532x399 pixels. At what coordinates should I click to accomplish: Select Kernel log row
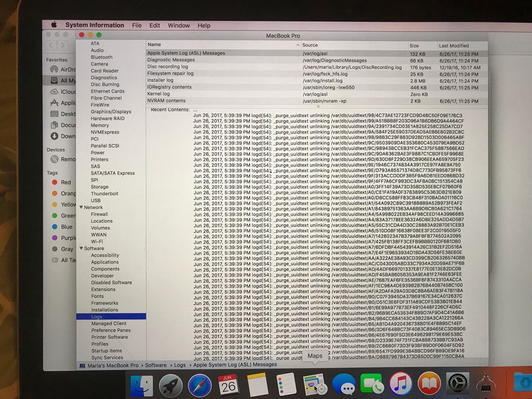[x=317, y=94]
